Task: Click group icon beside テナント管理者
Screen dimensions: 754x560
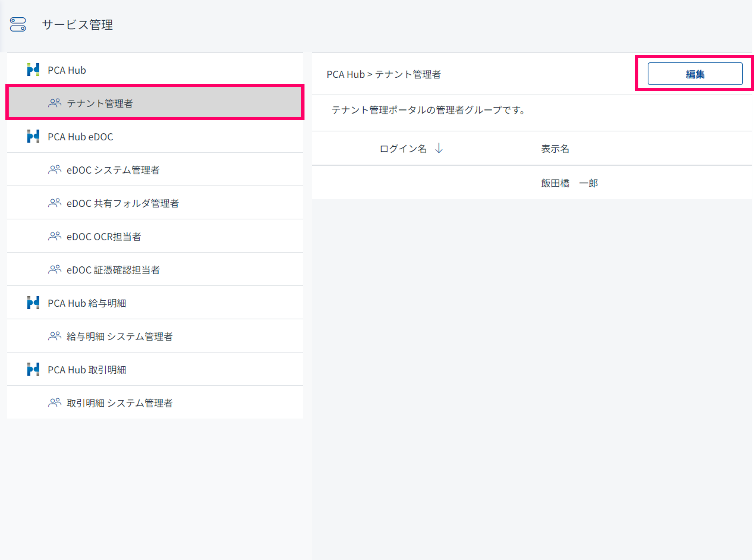Action: pyautogui.click(x=55, y=103)
